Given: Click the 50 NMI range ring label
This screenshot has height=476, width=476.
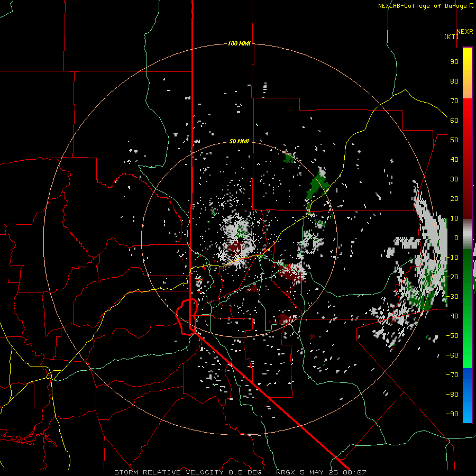Looking at the screenshot, I should point(239,141).
